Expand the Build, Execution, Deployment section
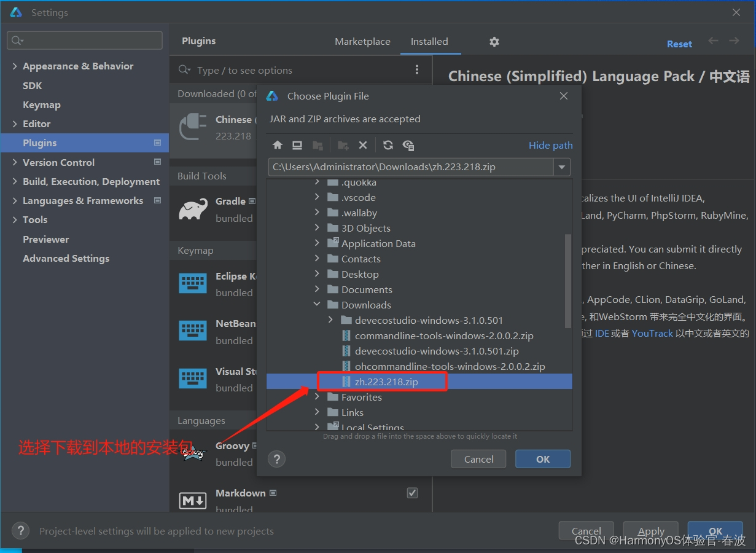The height and width of the screenshot is (553, 756). click(x=15, y=182)
